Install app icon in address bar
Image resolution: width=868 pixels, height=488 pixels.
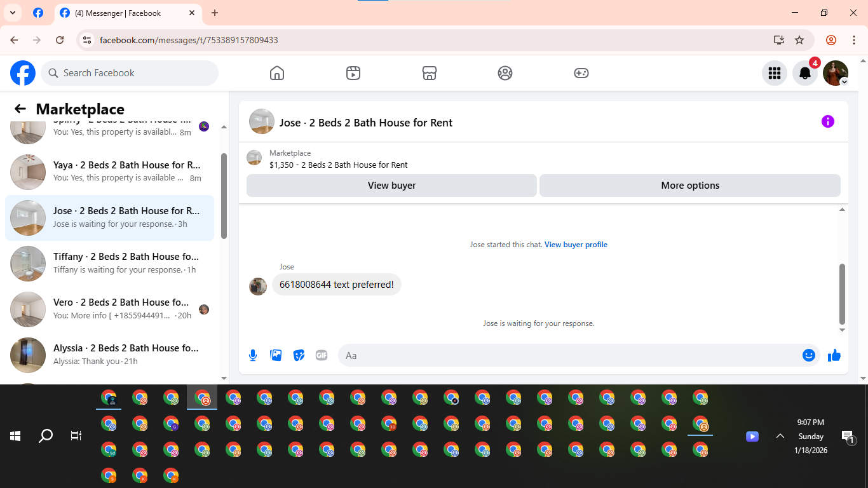pyautogui.click(x=779, y=40)
